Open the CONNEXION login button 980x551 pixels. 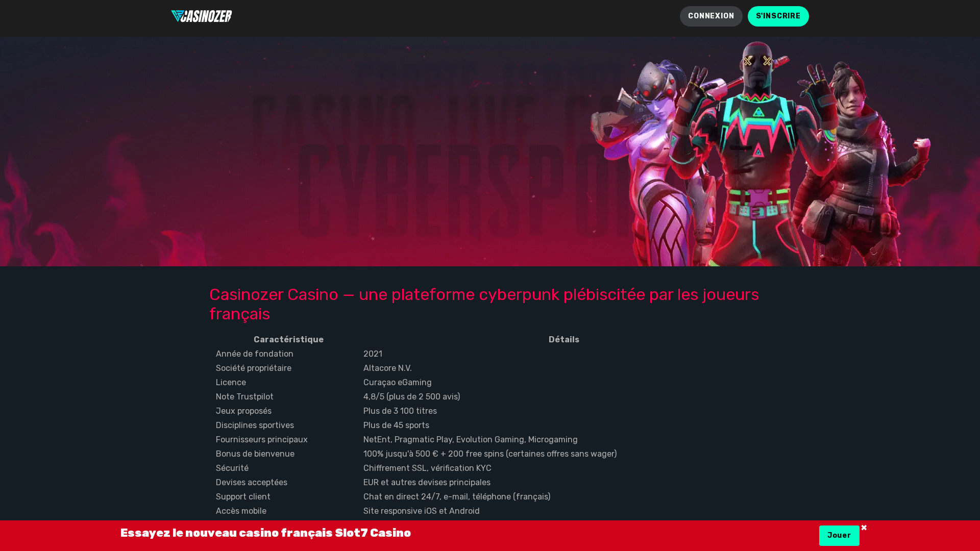pos(711,16)
